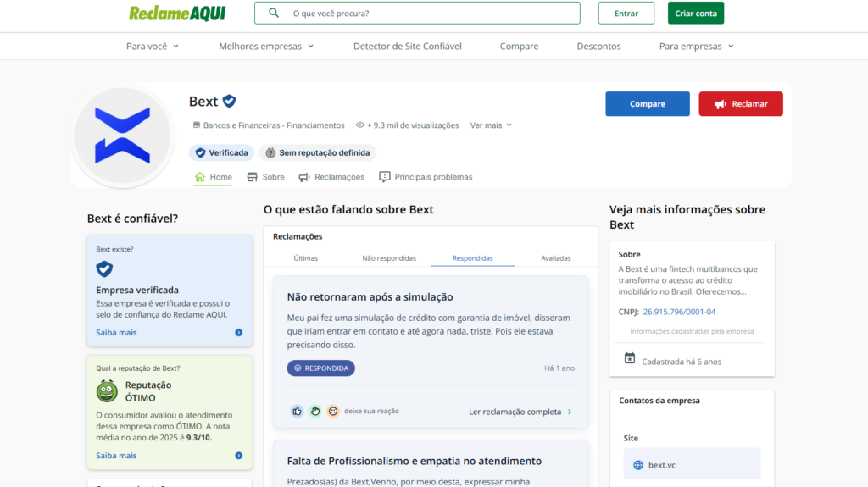Click arrow icon in Reputação ÓTIMO card
The image size is (868, 487).
[x=238, y=456]
